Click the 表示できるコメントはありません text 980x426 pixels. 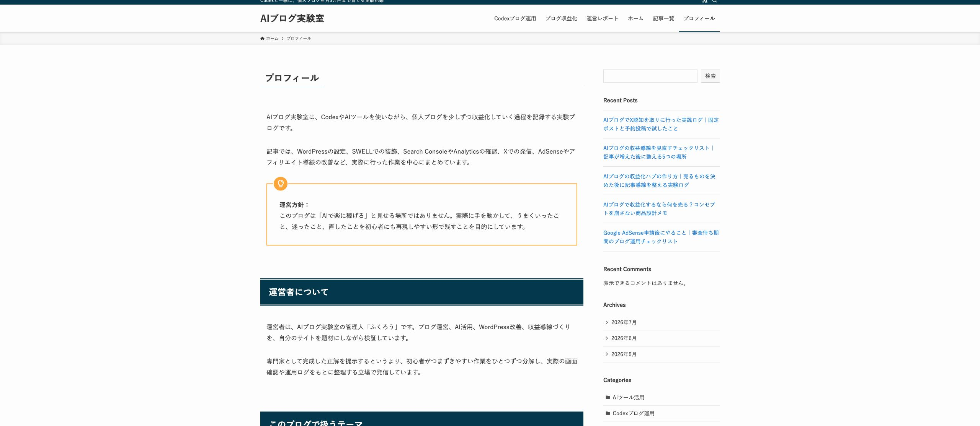tap(645, 283)
